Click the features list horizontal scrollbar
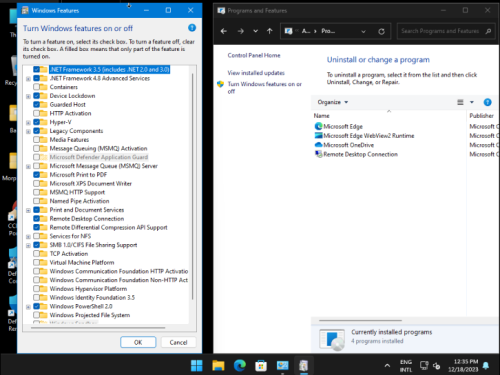Image resolution: width=500 pixels, height=375 pixels. 98,328
